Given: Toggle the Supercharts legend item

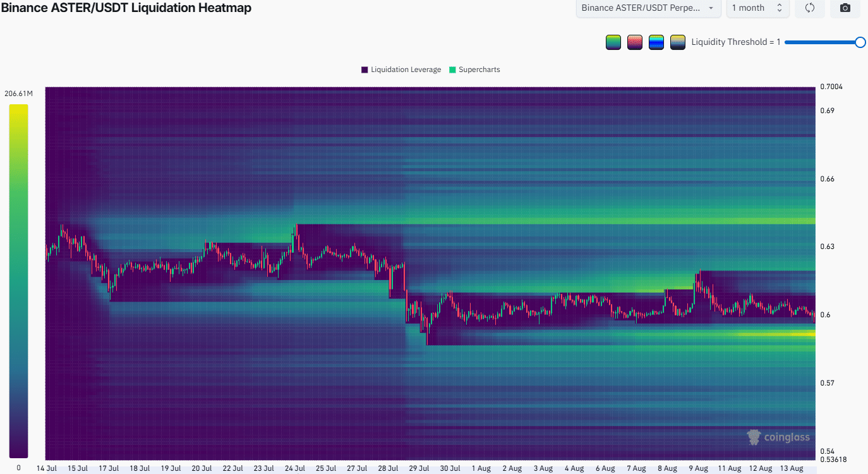Looking at the screenshot, I should [474, 70].
